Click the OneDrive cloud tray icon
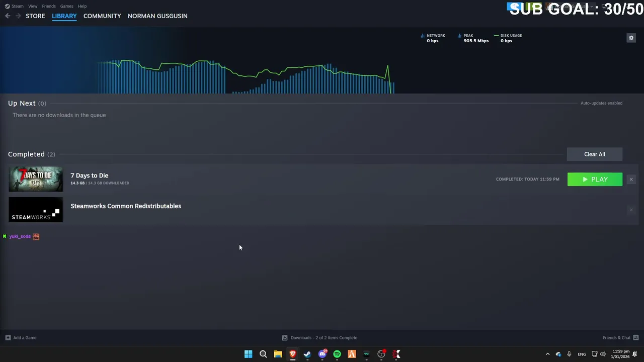 click(558, 354)
